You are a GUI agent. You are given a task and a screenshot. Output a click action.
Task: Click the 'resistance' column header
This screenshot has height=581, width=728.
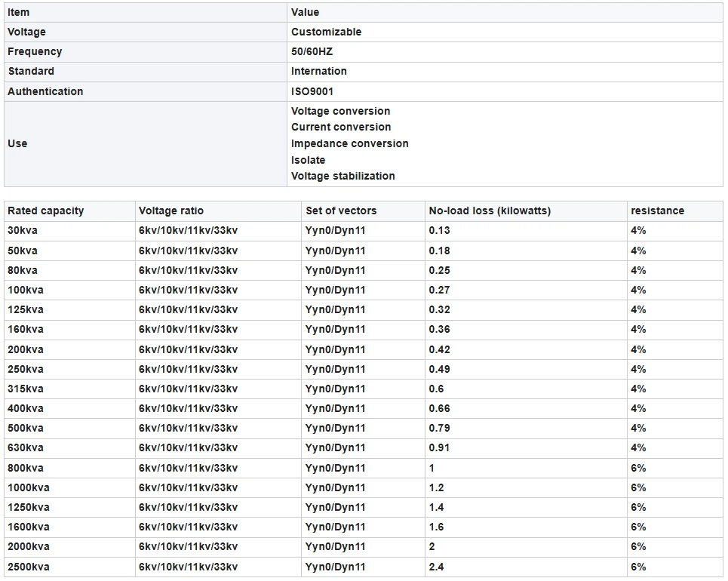pos(657,211)
